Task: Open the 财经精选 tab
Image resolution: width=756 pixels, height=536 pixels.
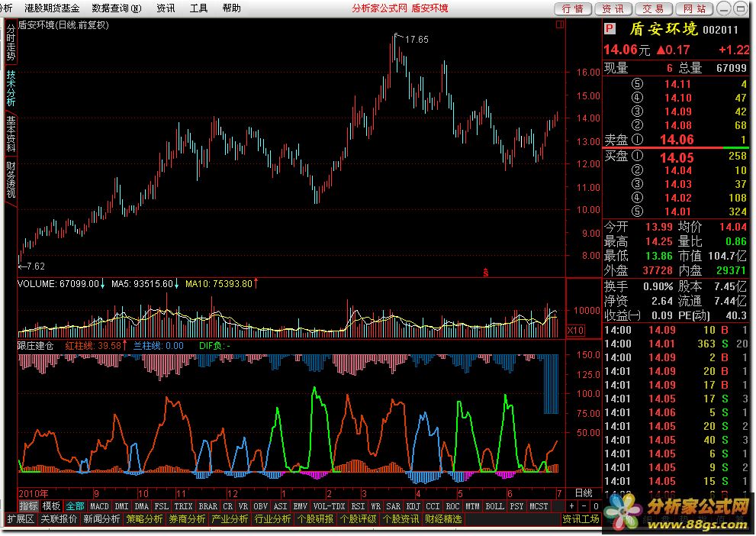Action: [443, 519]
